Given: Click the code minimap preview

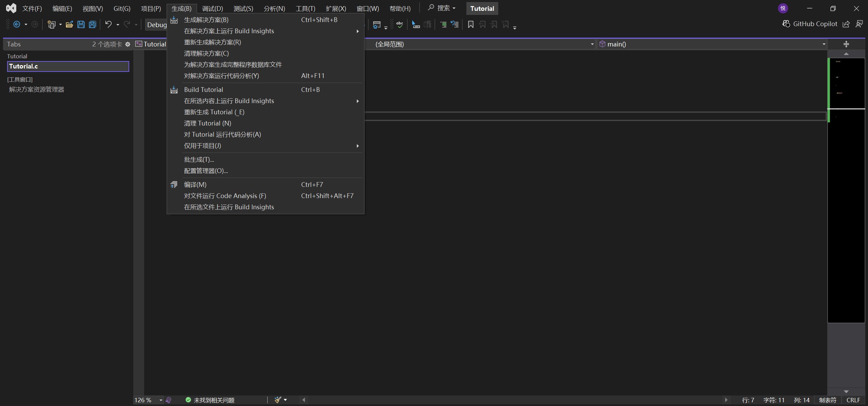Looking at the screenshot, I should click(846, 190).
